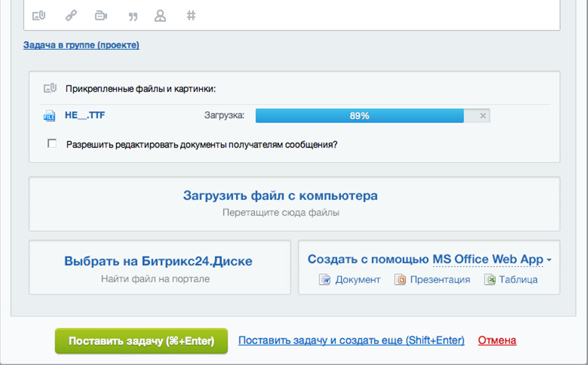Image resolution: width=588 pixels, height=365 pixels.
Task: Click the Excel table icon
Action: click(490, 279)
